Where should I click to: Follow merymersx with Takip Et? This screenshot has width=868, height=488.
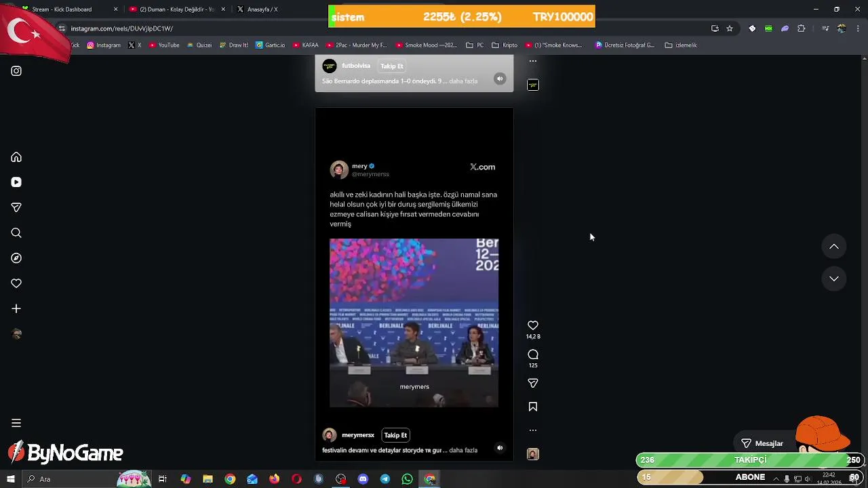pyautogui.click(x=395, y=435)
